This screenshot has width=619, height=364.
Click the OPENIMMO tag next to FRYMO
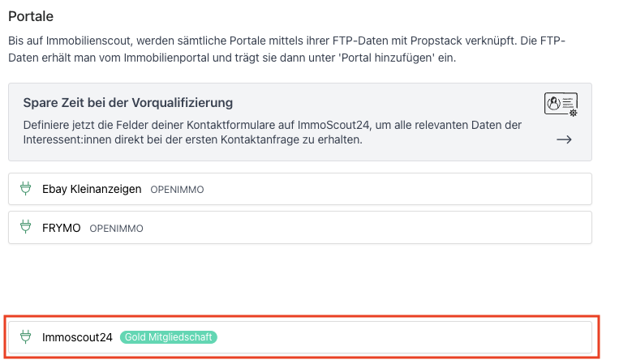116,229
